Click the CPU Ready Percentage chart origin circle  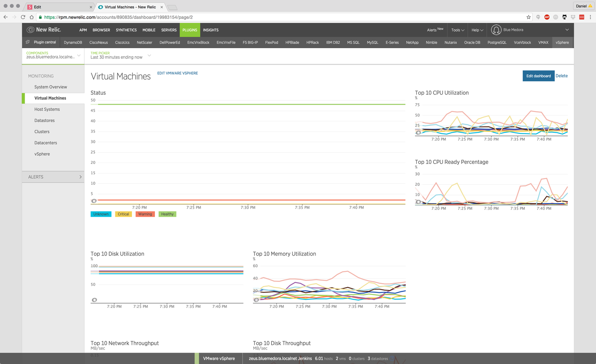coord(418,202)
